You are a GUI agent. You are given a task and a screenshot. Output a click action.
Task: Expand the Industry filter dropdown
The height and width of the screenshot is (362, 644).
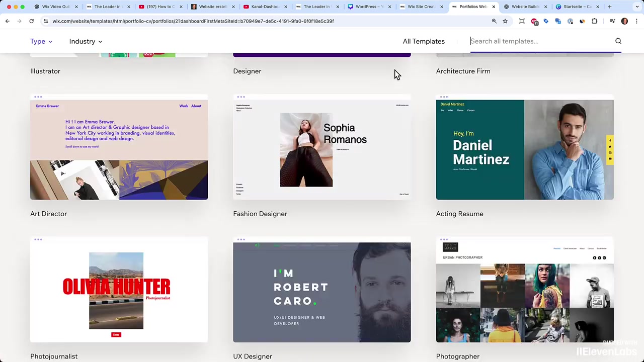(86, 41)
